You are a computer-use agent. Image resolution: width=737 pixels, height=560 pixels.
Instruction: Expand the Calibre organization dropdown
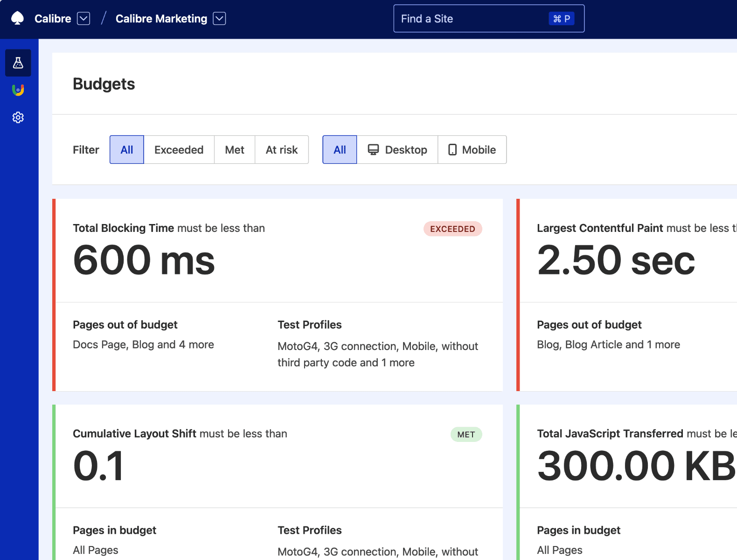click(x=83, y=19)
